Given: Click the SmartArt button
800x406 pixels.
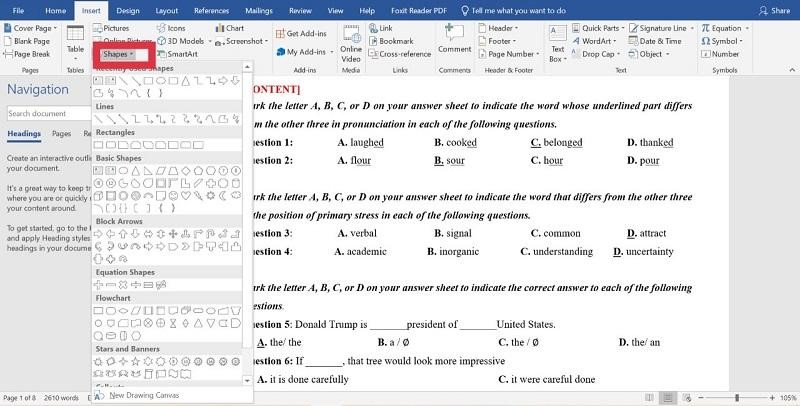Looking at the screenshot, I should click(x=177, y=54).
